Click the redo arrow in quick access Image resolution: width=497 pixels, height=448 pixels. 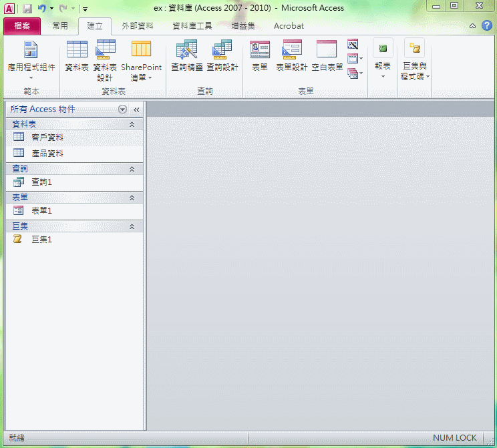(63, 8)
